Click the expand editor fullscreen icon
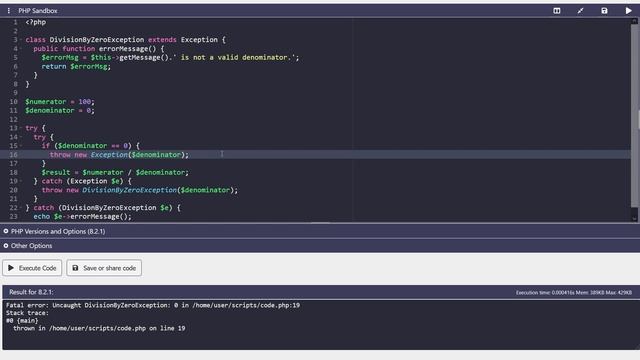This screenshot has width=640, height=360. (580, 11)
